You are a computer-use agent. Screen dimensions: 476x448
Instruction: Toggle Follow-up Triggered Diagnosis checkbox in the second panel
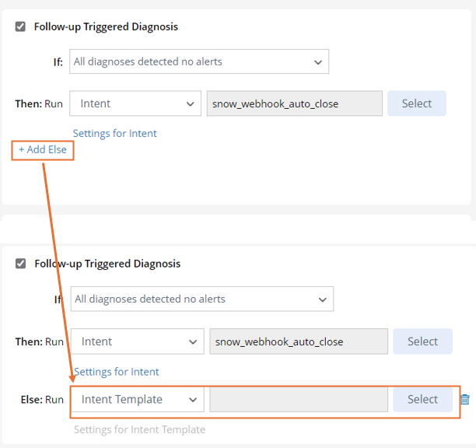[x=21, y=264]
